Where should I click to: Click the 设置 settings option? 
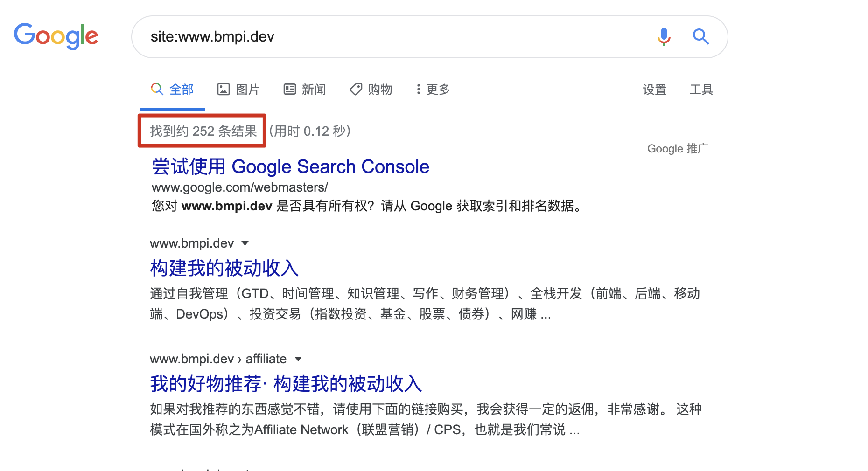(x=654, y=89)
